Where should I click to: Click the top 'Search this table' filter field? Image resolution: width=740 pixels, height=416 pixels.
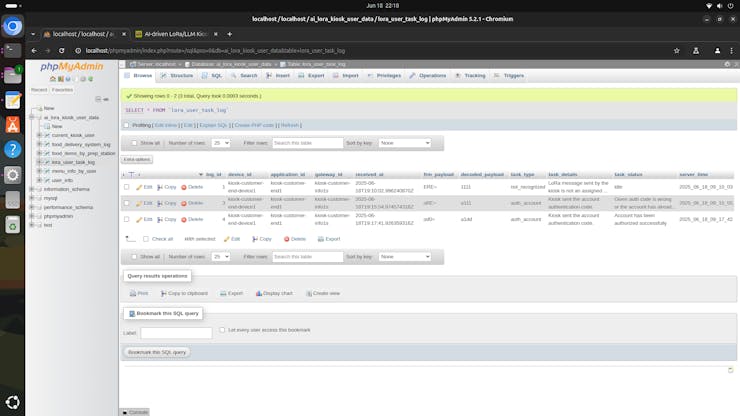(x=307, y=143)
